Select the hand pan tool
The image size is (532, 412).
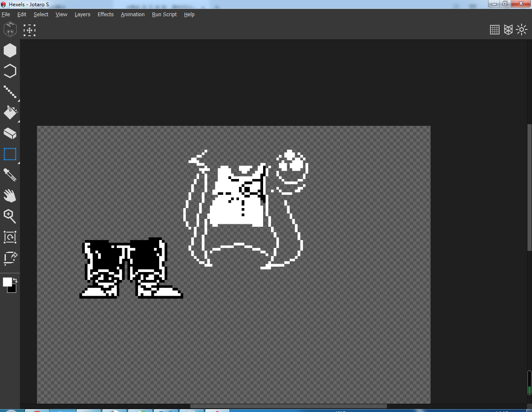pos(10,196)
